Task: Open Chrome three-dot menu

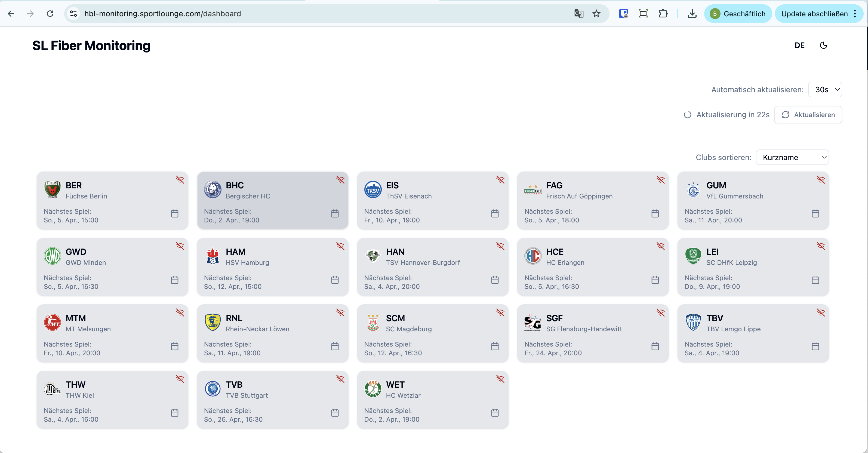Action: pos(855,14)
